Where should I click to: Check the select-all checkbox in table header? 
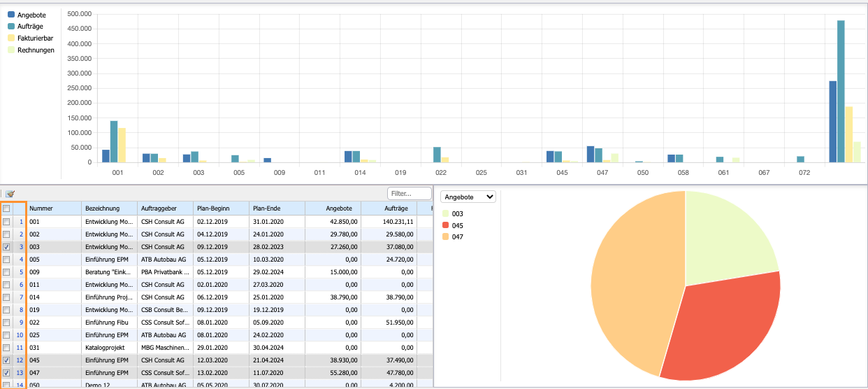tap(6, 208)
